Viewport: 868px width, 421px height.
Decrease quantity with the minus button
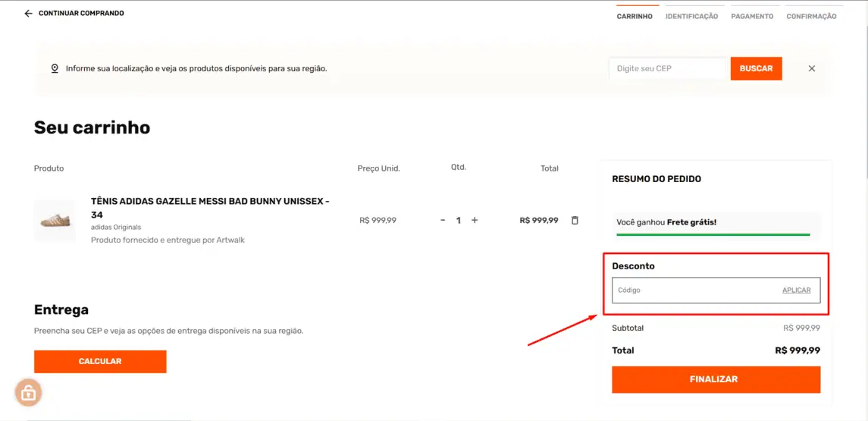coord(443,220)
